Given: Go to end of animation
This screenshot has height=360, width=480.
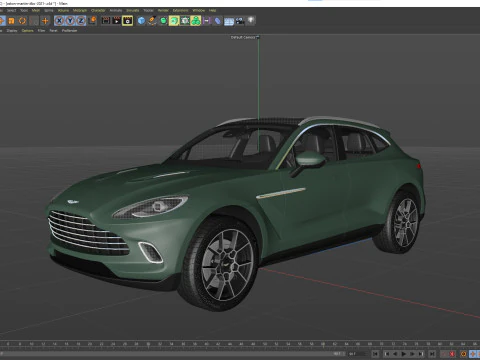Looking at the screenshot, I should click(x=432, y=354).
